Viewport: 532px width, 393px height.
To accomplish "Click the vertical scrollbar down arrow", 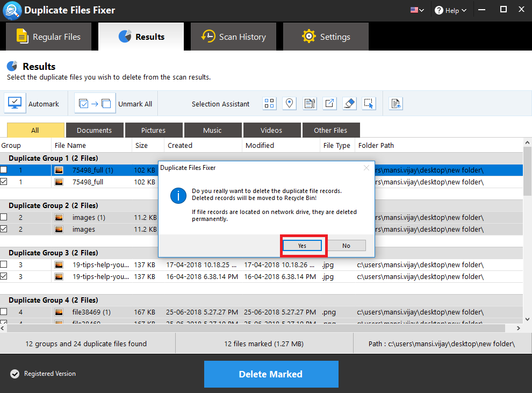I will point(527,319).
